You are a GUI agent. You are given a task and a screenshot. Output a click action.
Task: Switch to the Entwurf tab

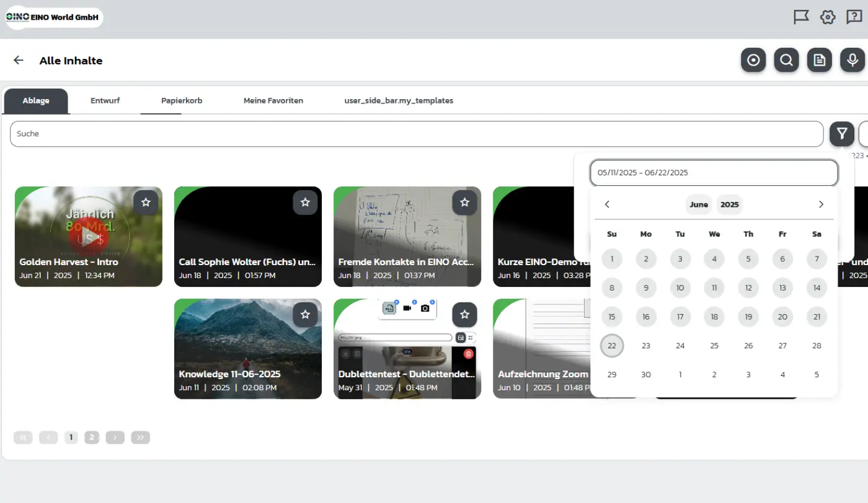point(105,101)
